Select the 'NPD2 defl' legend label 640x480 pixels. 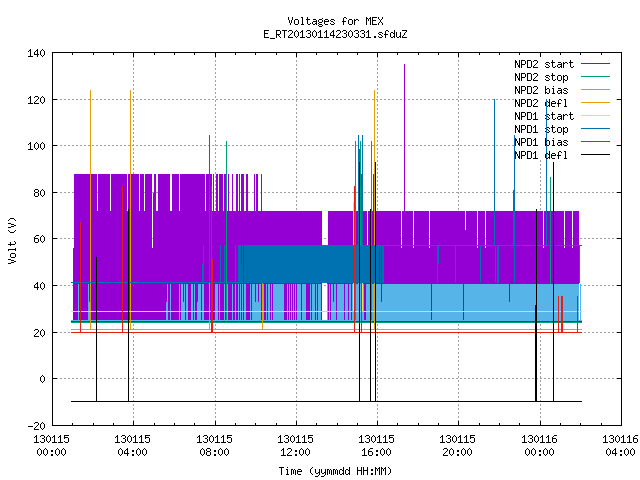541,103
